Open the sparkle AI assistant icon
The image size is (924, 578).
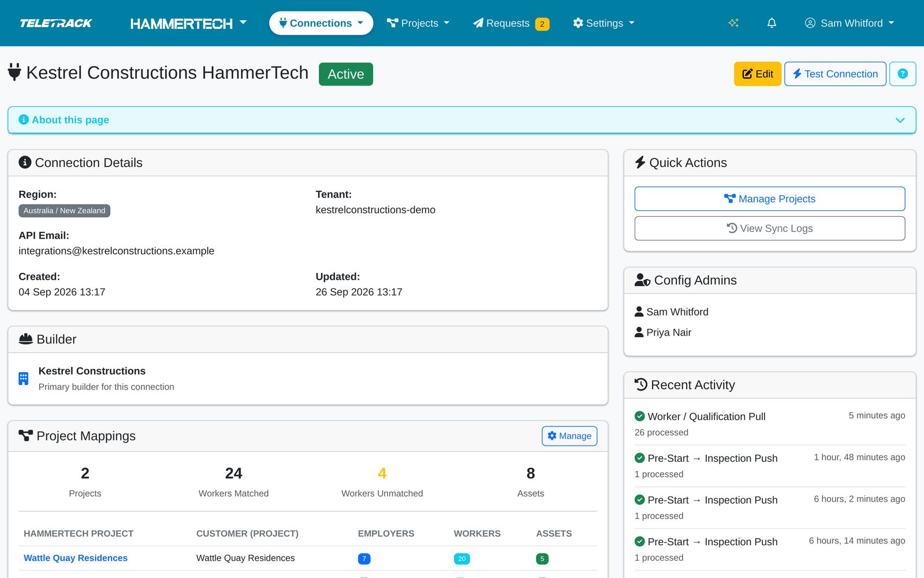tap(733, 23)
